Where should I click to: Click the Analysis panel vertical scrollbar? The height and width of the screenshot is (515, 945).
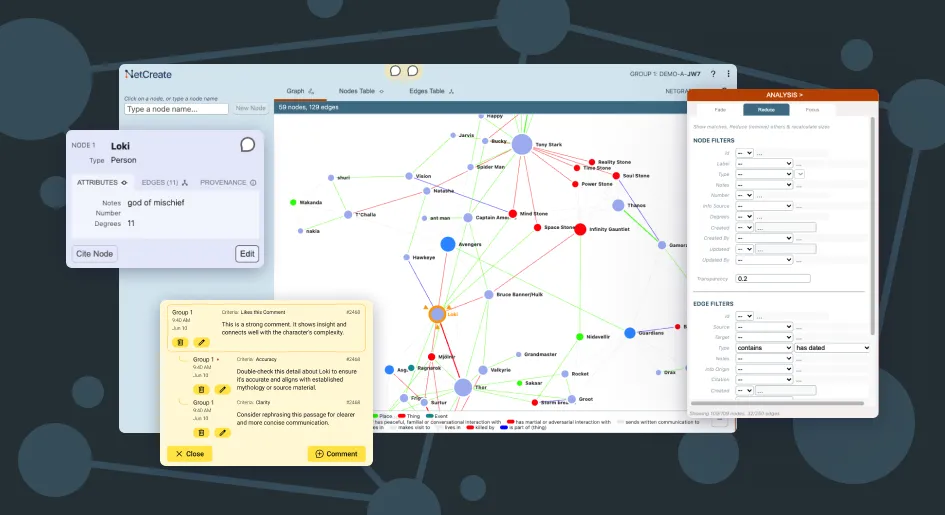[x=872, y=226]
